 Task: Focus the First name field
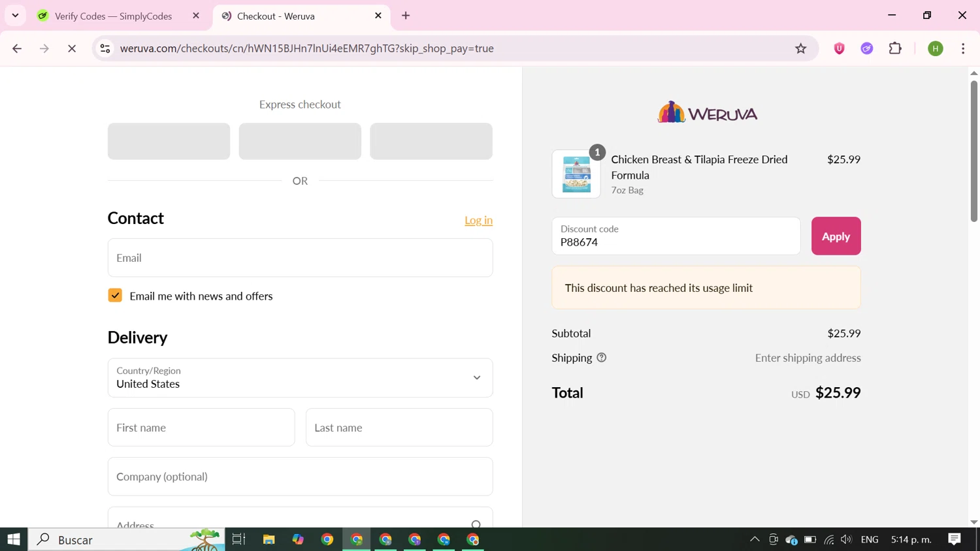(201, 428)
